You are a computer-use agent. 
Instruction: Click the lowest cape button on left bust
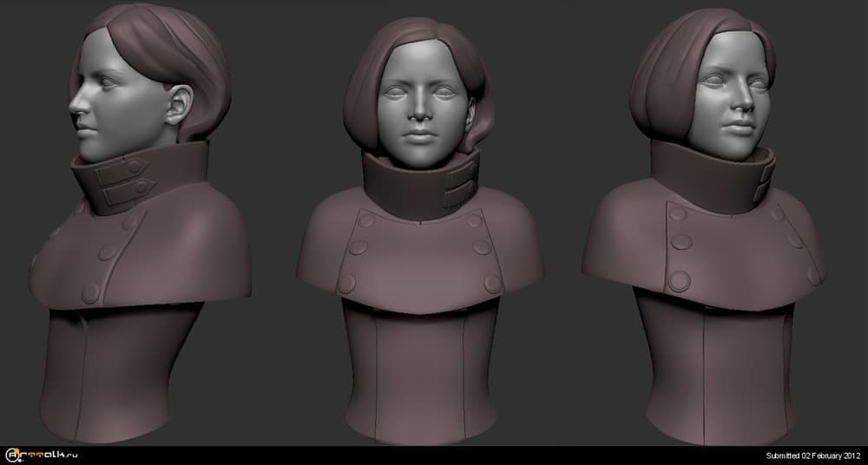point(89,291)
